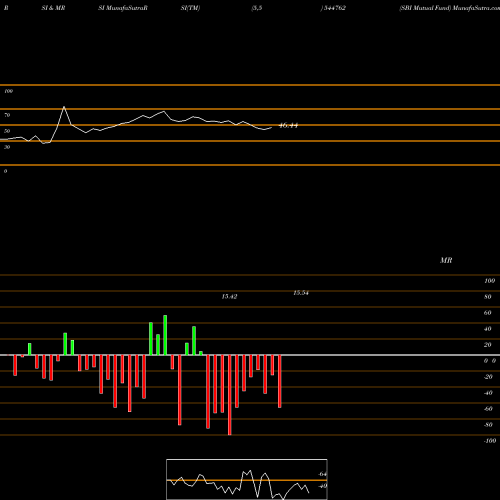The height and width of the screenshot is (500, 500).
Task: Click the 64 value in the mini chart
Action: tap(322, 474)
